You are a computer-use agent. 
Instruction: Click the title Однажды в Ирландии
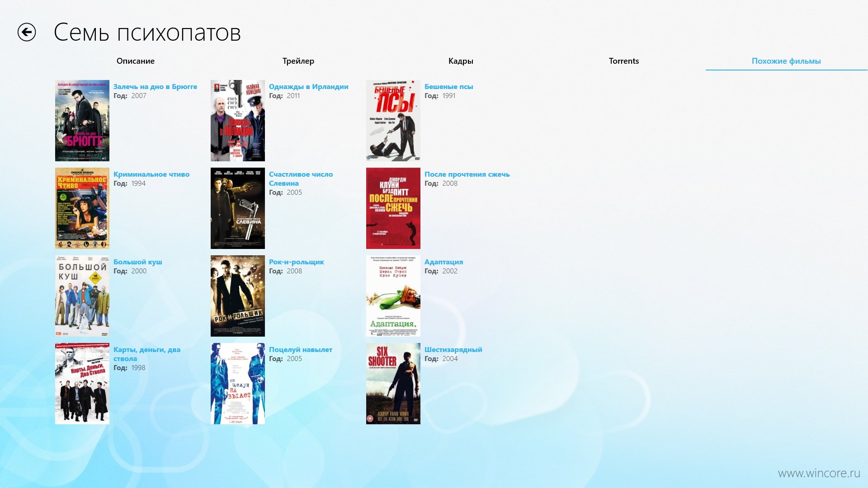coord(308,87)
